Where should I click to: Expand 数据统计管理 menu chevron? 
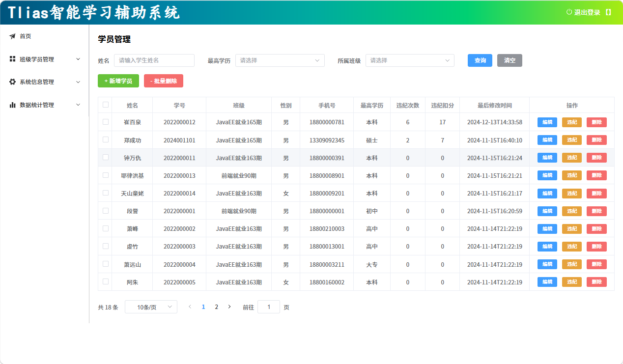click(78, 105)
